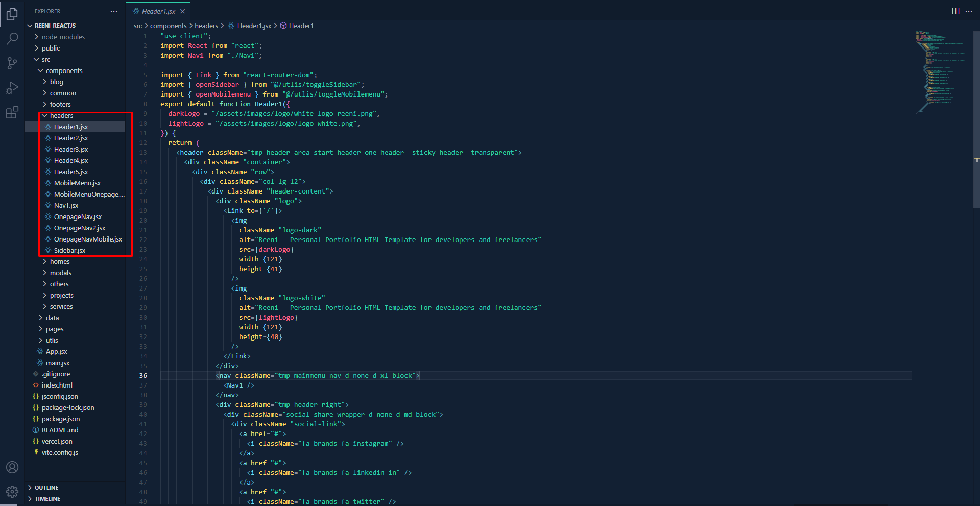Close the Header1.jsx tab
The height and width of the screenshot is (506, 980).
point(183,11)
